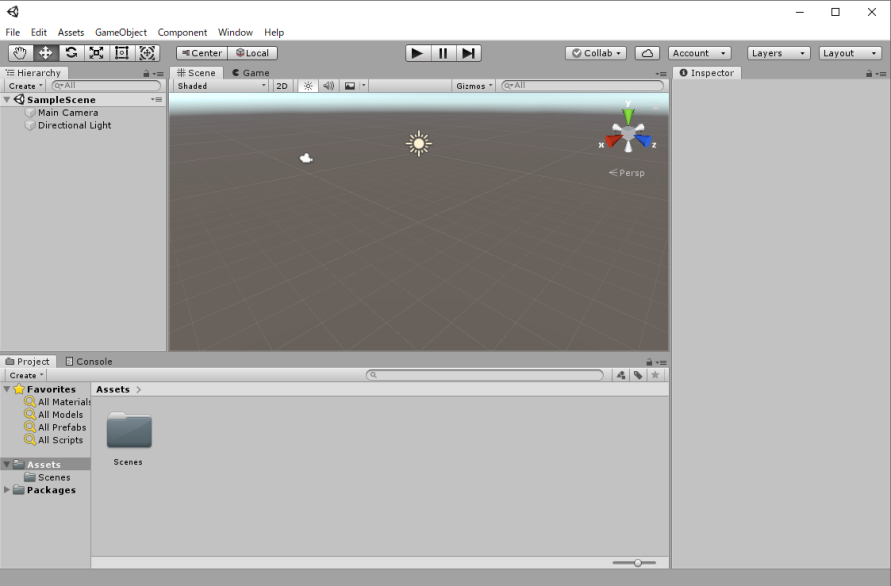Select the Hand tool
Viewport: 891px width, 586px height.
[20, 53]
